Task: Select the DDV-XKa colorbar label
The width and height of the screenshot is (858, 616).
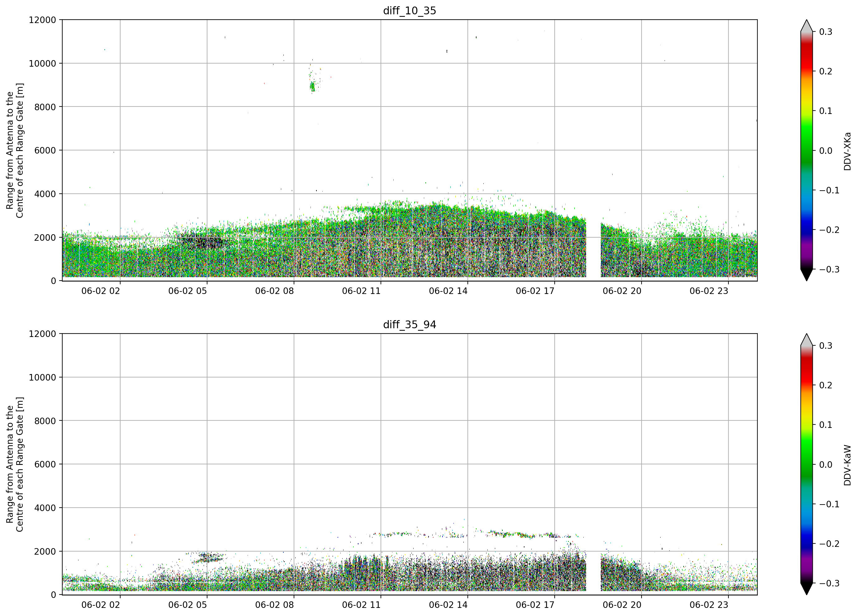Action: click(x=847, y=151)
